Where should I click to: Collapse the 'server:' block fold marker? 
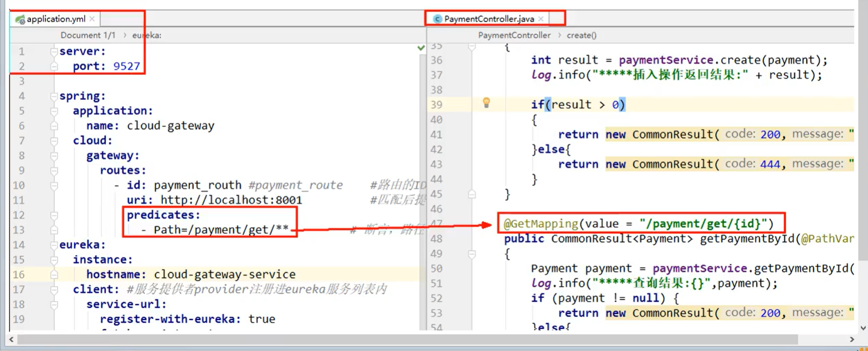54,52
